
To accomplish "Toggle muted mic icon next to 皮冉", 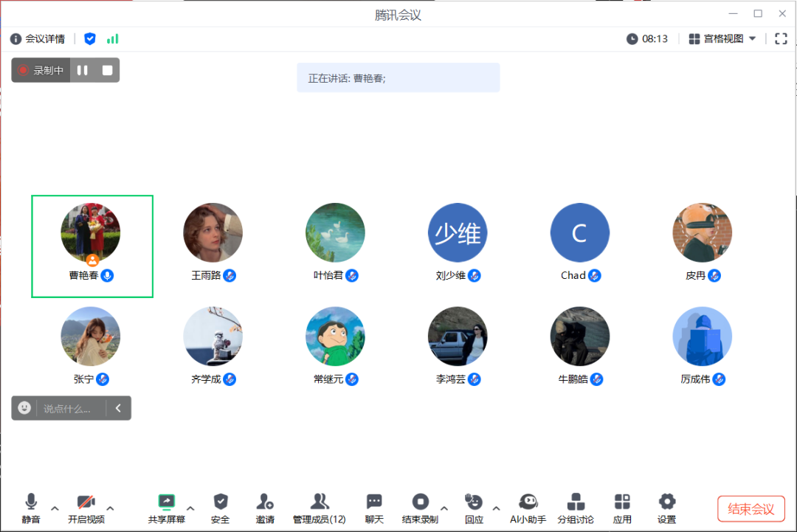I will [x=714, y=275].
